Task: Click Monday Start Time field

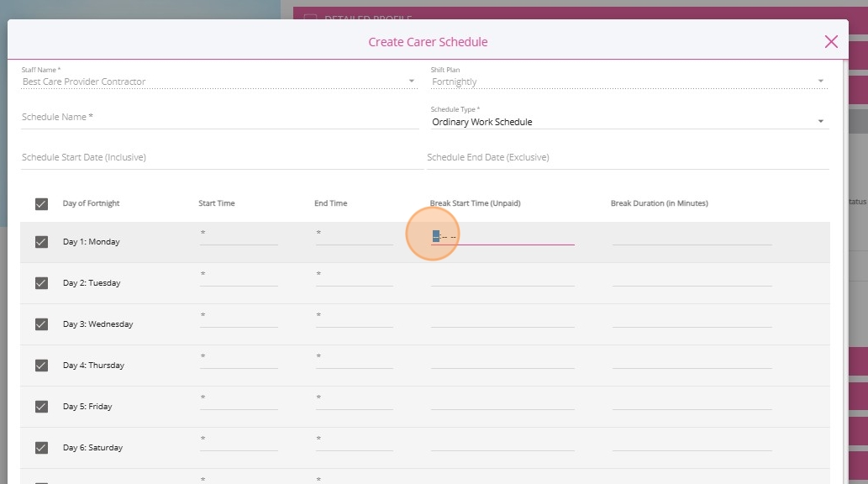Action: pos(239,238)
